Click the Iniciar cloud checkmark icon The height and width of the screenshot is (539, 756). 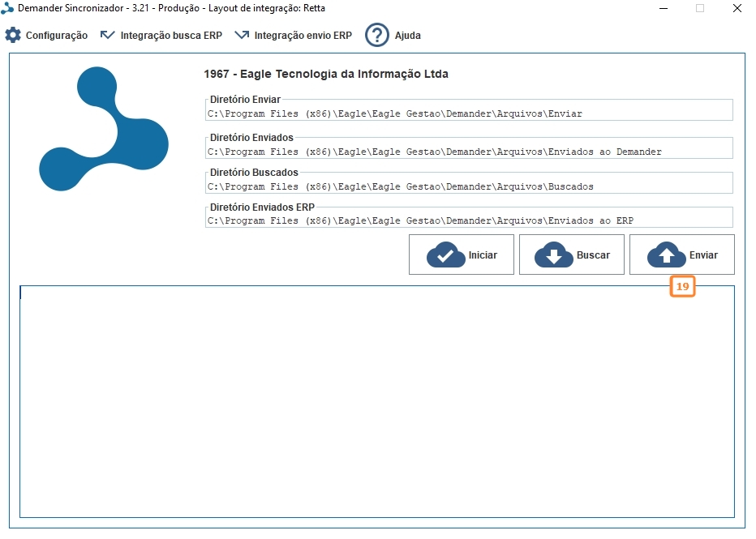tap(445, 255)
